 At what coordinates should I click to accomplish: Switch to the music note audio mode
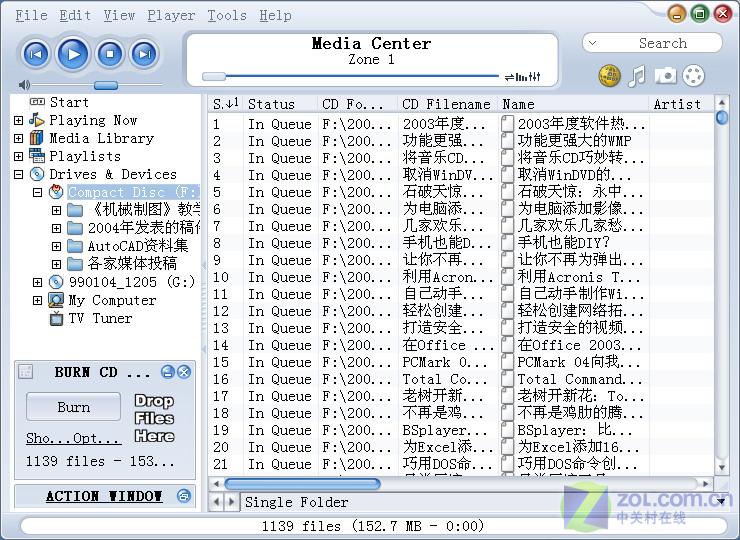pyautogui.click(x=637, y=76)
